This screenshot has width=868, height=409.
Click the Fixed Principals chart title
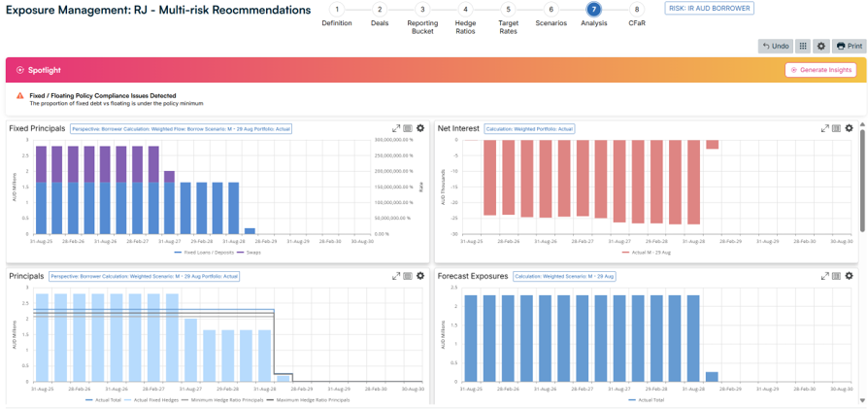(x=37, y=128)
